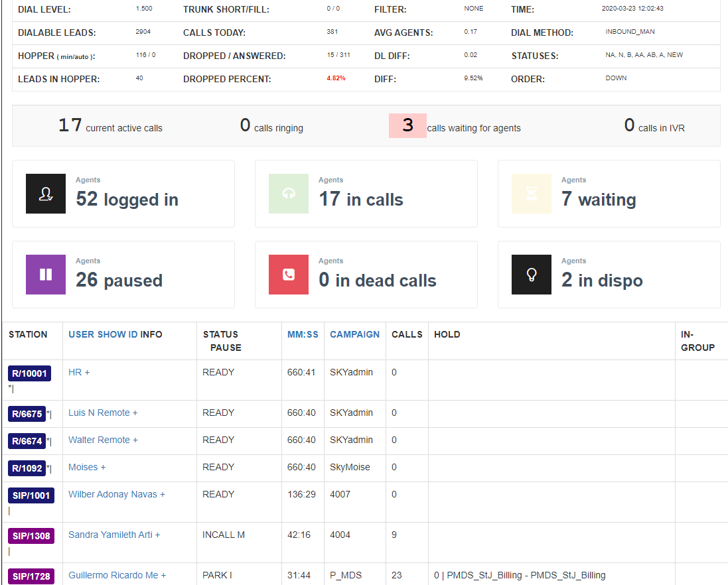Click the red dead calls phone icon
The image size is (728, 585).
coord(288,275)
